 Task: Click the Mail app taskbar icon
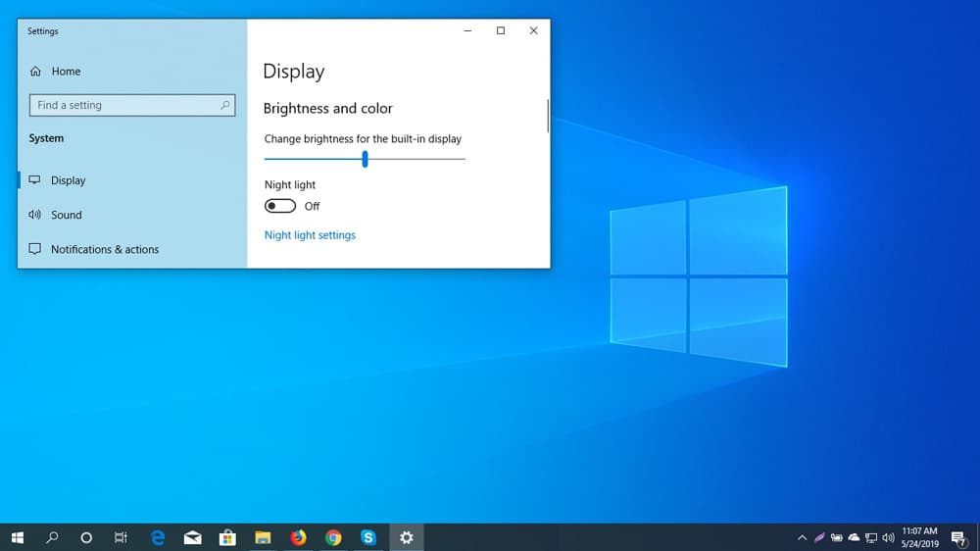(193, 537)
